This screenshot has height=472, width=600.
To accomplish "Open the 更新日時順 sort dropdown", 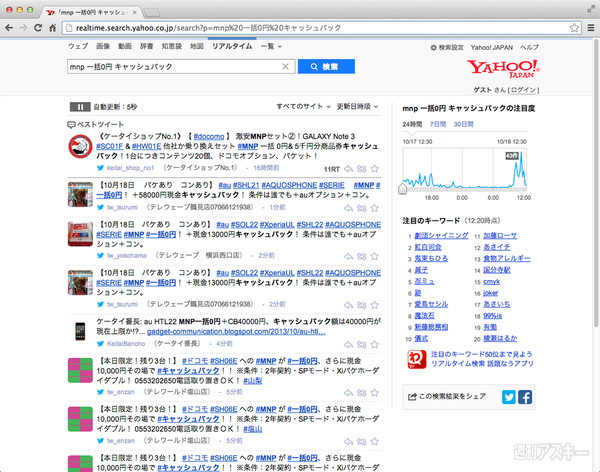I will [x=357, y=106].
